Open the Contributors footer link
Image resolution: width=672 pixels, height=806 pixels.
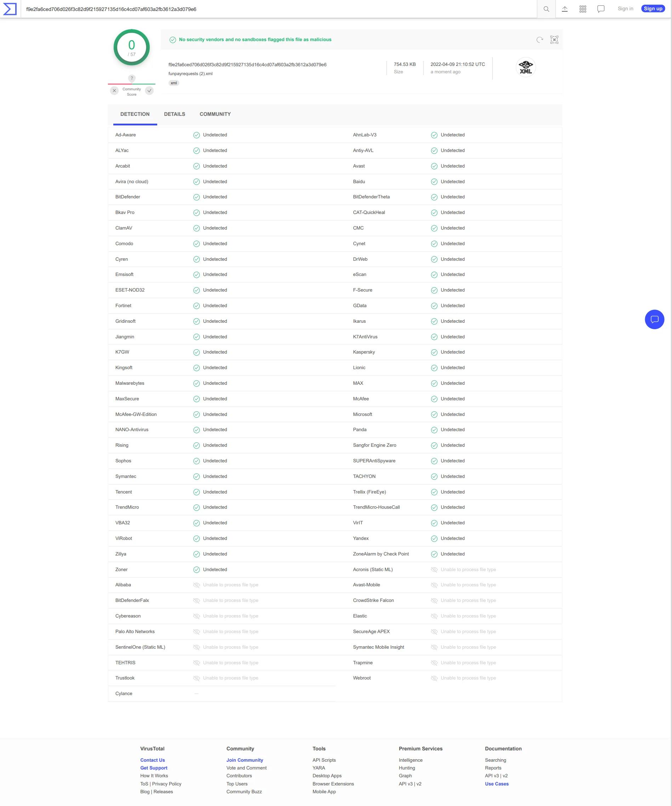(239, 776)
